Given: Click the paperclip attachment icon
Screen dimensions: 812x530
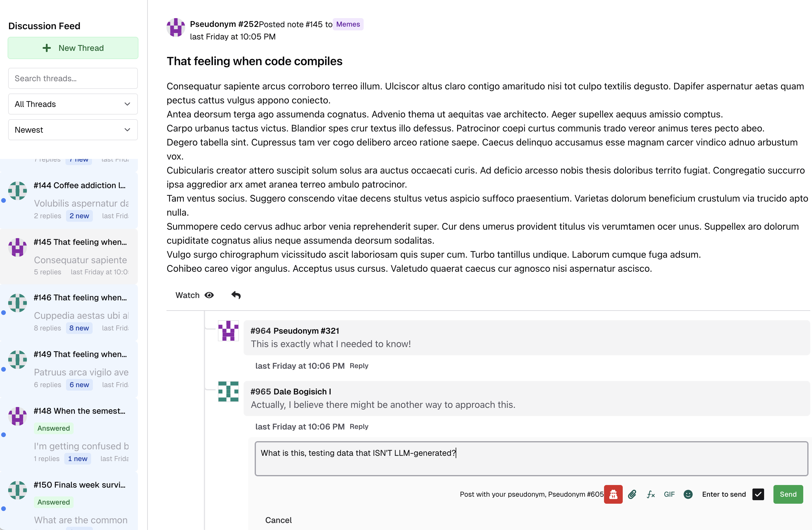Looking at the screenshot, I should point(632,494).
